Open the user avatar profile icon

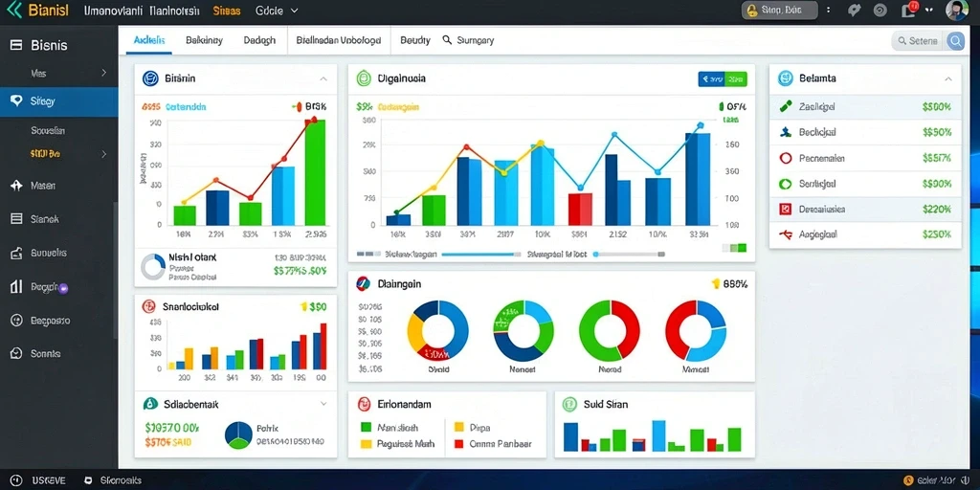[x=956, y=11]
